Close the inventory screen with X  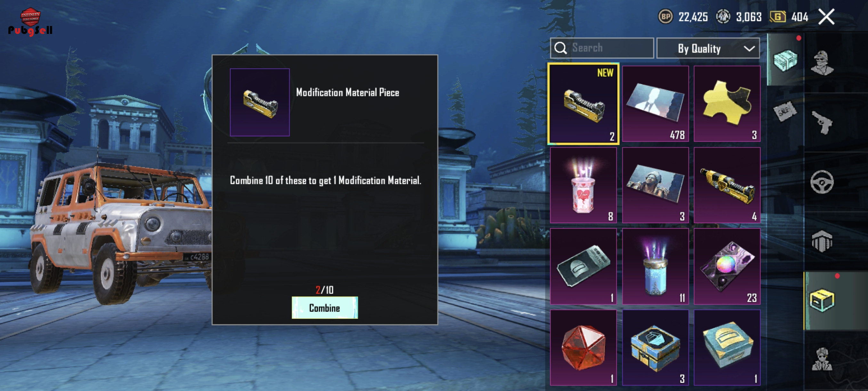tap(826, 17)
